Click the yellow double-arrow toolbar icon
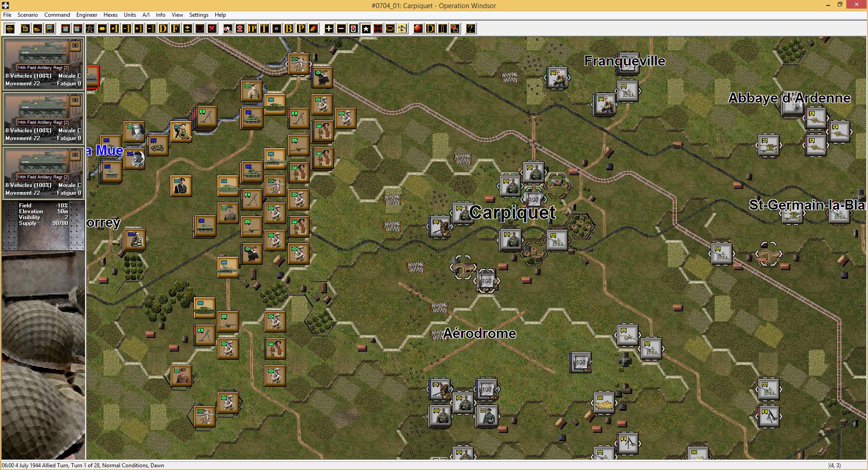This screenshot has height=470, width=868. coord(102,29)
